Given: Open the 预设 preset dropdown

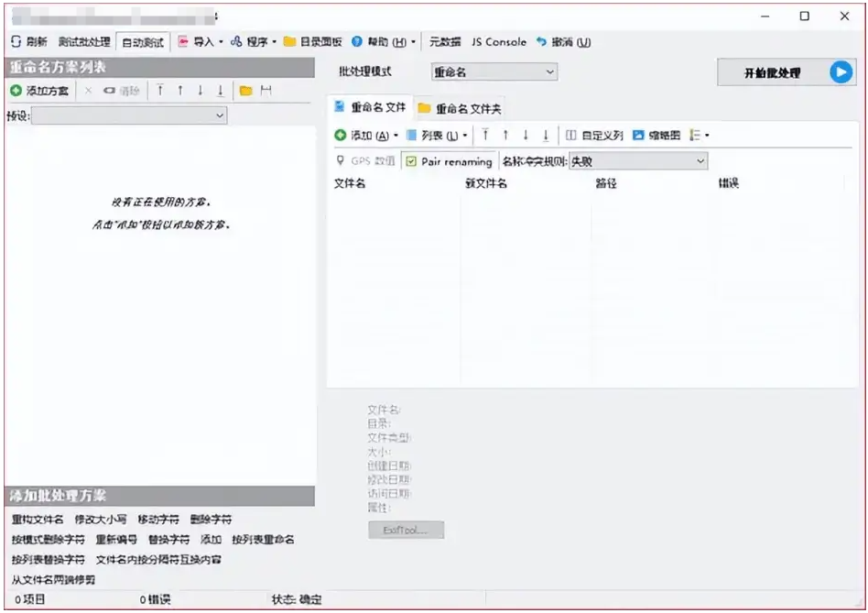Looking at the screenshot, I should pyautogui.click(x=129, y=115).
